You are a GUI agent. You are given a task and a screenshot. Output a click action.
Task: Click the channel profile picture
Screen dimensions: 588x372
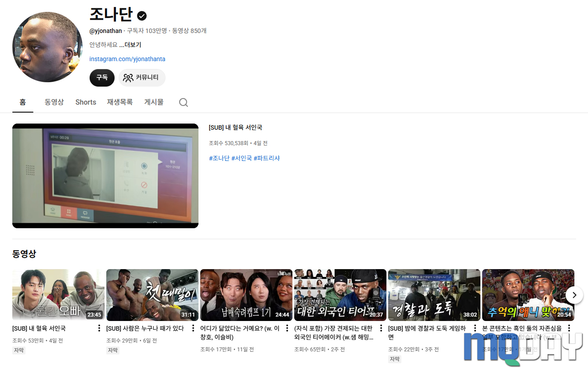click(x=47, y=47)
